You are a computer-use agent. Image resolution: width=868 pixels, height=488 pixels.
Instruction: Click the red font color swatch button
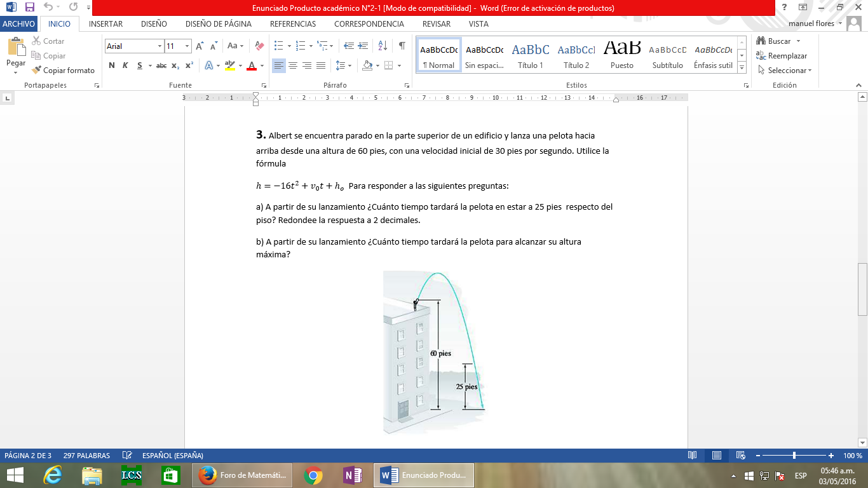252,65
